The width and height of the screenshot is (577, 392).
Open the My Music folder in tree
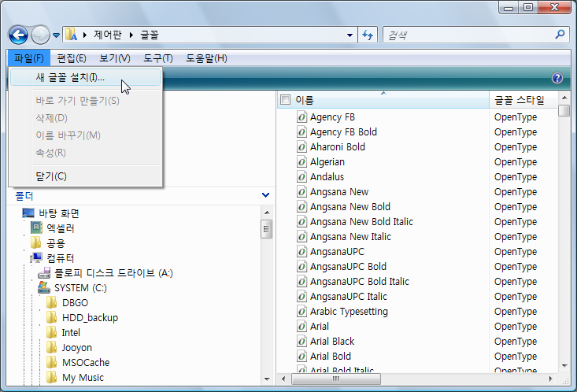(x=83, y=378)
